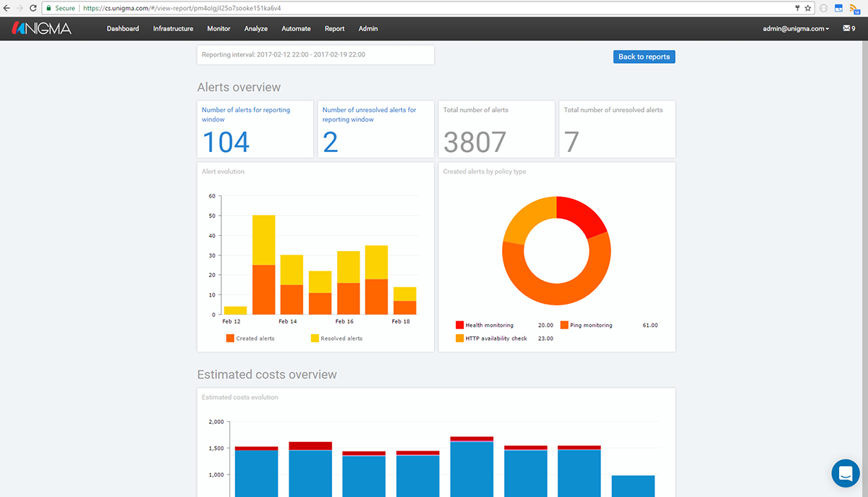
Task: Open the Admin menu
Action: pos(368,29)
